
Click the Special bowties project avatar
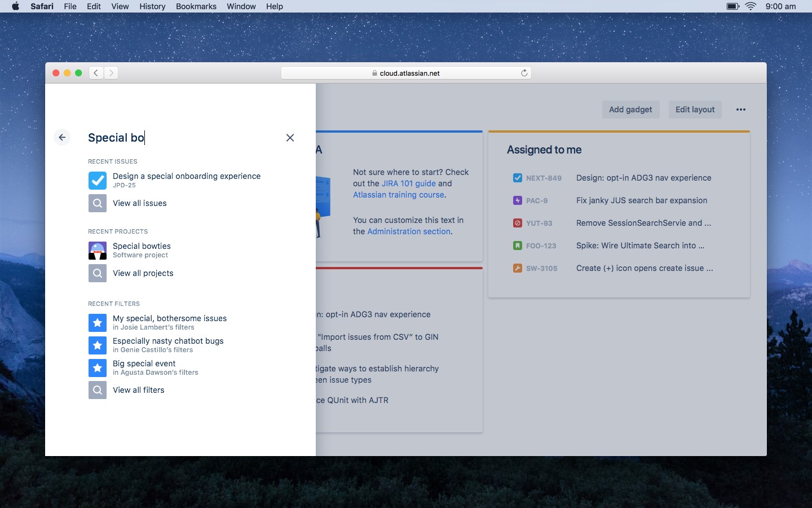[98, 251]
